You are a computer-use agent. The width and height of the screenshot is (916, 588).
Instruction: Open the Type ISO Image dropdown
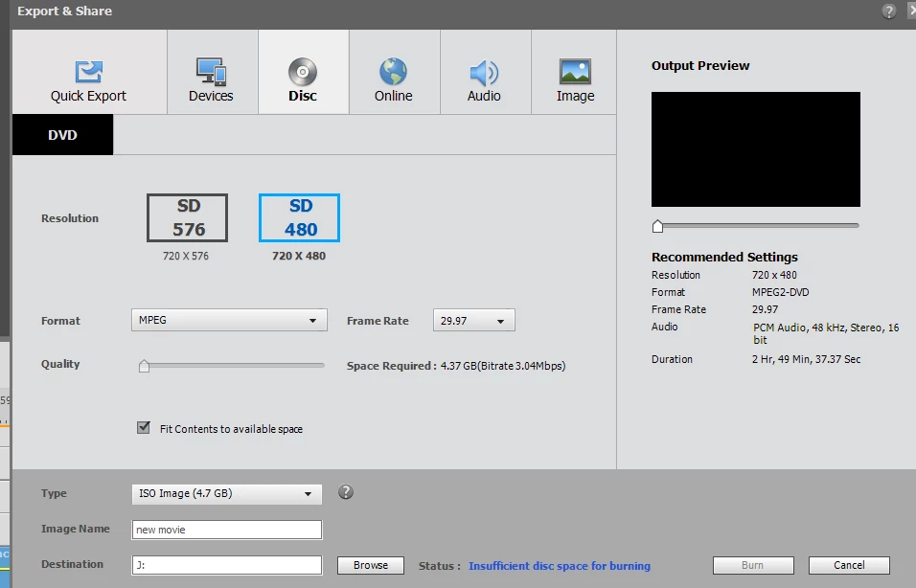227,494
